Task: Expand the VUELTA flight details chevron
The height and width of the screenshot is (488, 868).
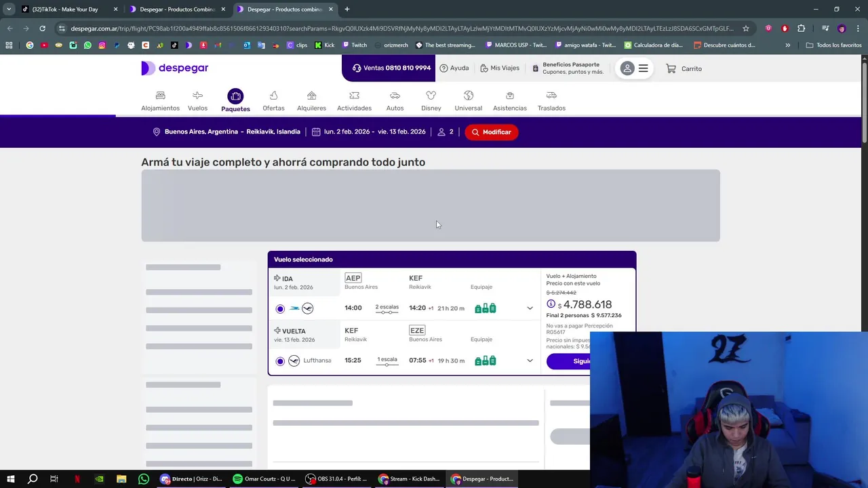Action: tap(530, 361)
